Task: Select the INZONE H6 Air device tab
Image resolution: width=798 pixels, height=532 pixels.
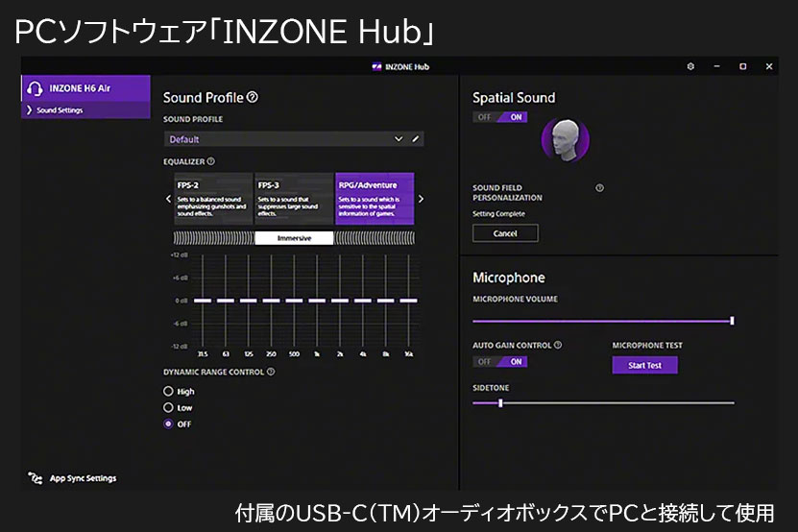Action: tap(85, 88)
